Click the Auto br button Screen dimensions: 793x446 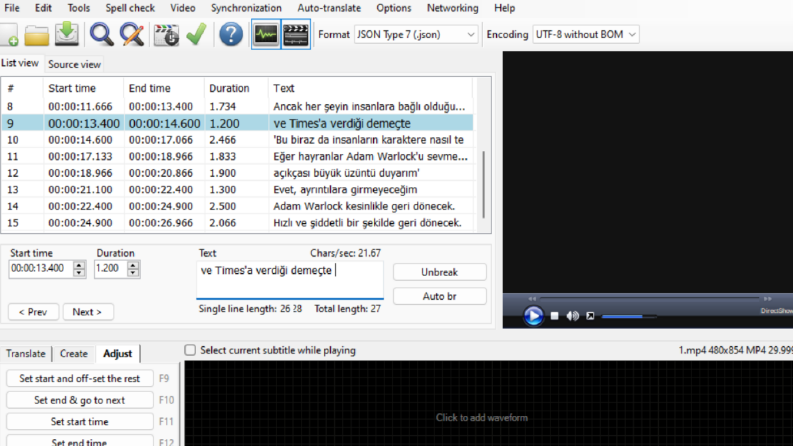click(439, 296)
